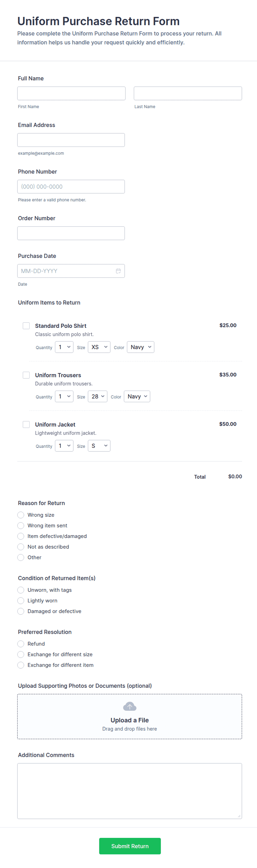Check the Standard Polo Shirt checkbox
Image resolution: width=257 pixels, height=868 pixels.
(x=26, y=326)
